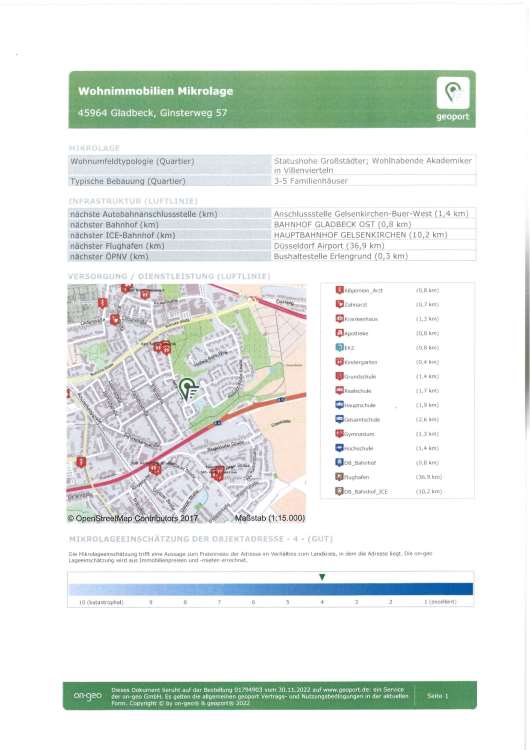The width and height of the screenshot is (530, 750).
Task: Click the Apotheke legend icon
Action: click(340, 333)
